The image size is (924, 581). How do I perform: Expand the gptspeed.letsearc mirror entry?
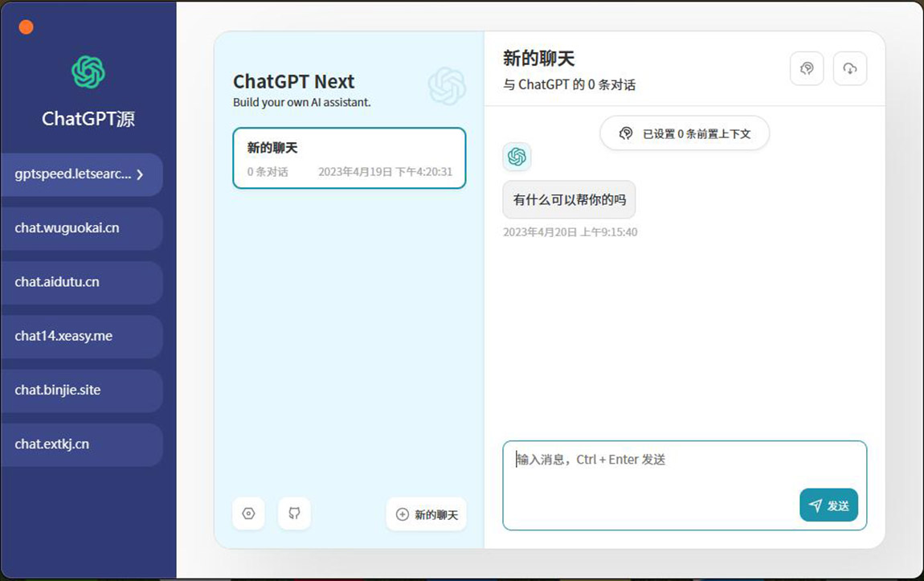click(80, 174)
